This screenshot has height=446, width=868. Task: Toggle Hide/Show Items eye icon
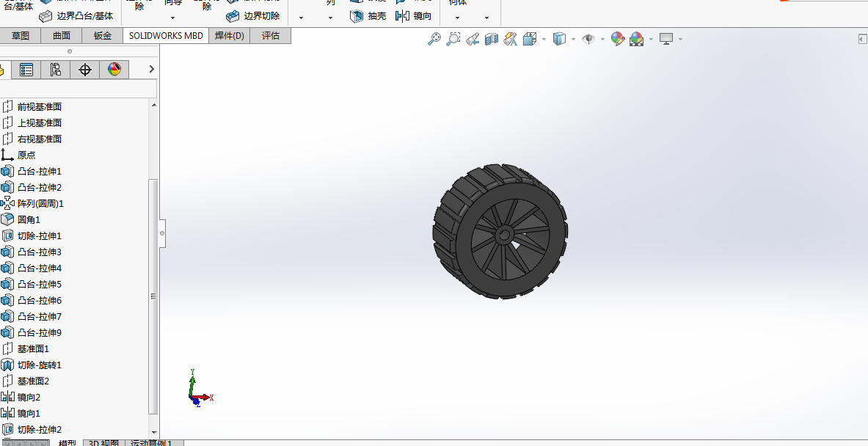588,39
